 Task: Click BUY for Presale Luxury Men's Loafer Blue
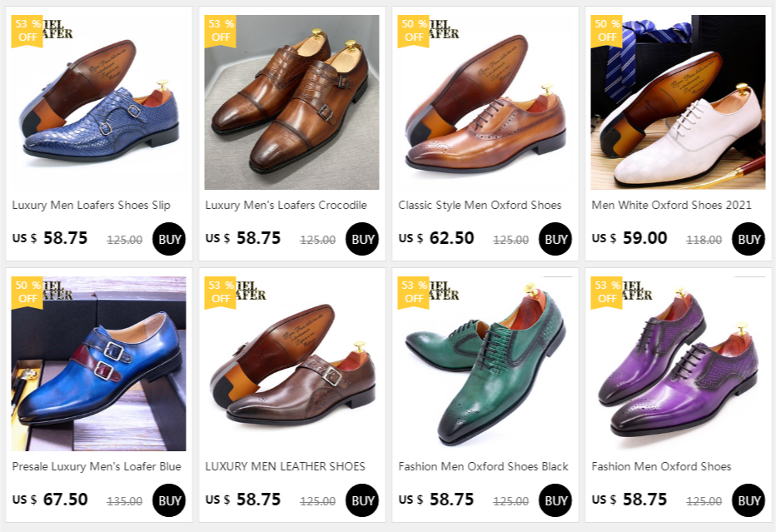169,501
